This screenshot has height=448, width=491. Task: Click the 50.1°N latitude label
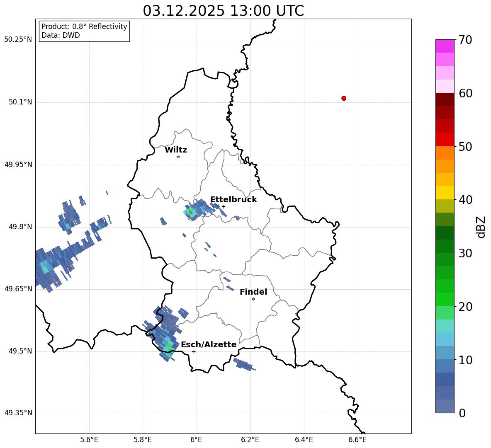21,102
